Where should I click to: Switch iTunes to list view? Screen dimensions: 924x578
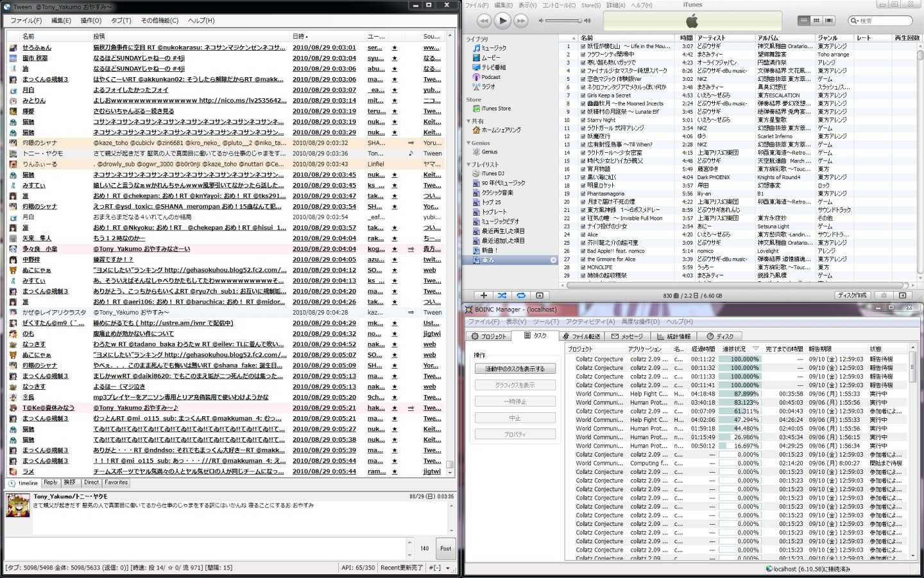(x=804, y=21)
